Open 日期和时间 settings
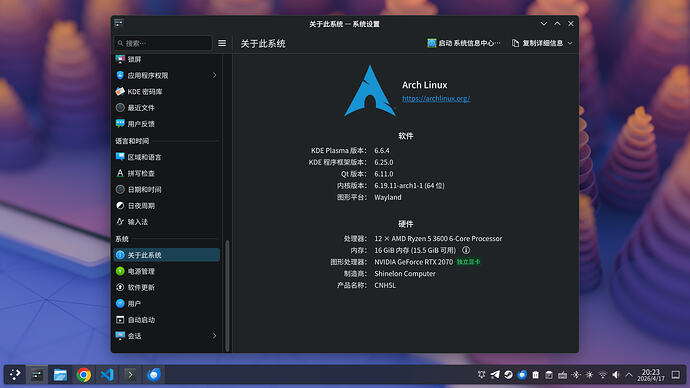Image resolution: width=690 pixels, height=388 pixels. [166, 190]
